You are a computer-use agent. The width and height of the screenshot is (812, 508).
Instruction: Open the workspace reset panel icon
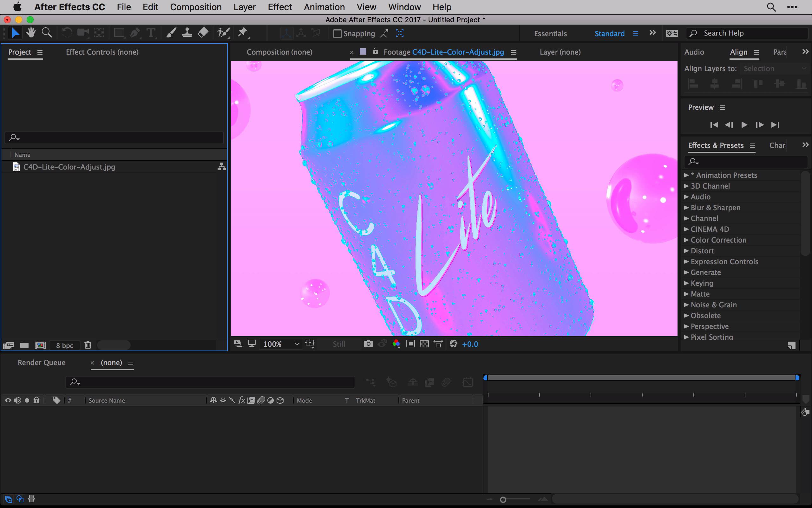(672, 33)
